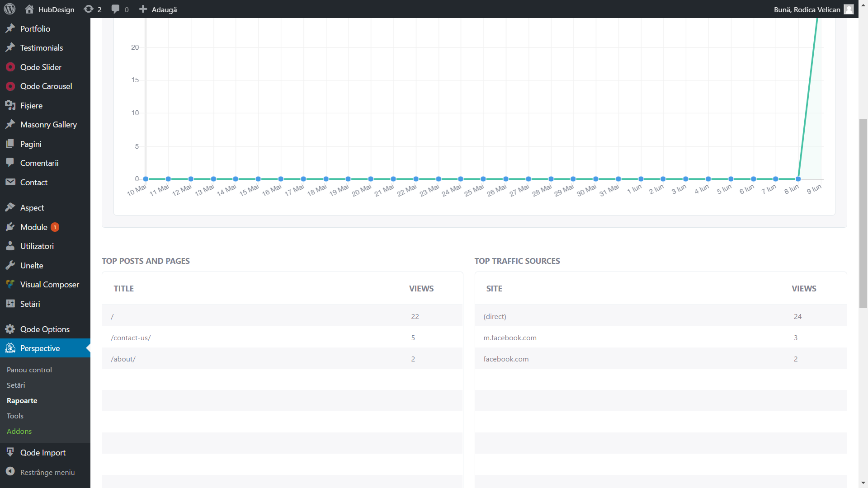Click the SITE column header
Viewport: 868px width, 488px height.
point(494,288)
